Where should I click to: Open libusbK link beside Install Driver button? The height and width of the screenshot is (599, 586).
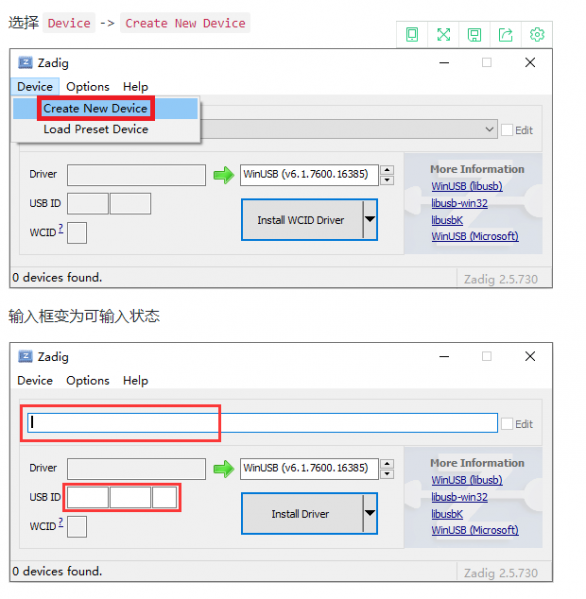click(x=447, y=514)
